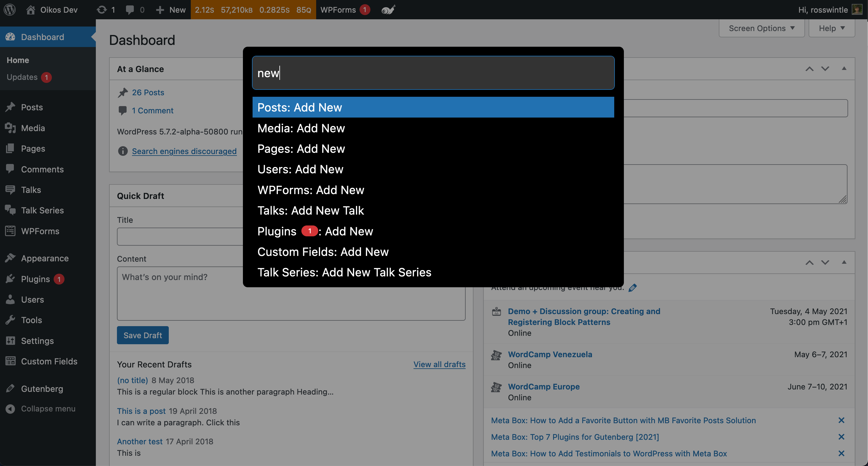Click pencil icon to edit event location
The height and width of the screenshot is (466, 868).
click(633, 288)
